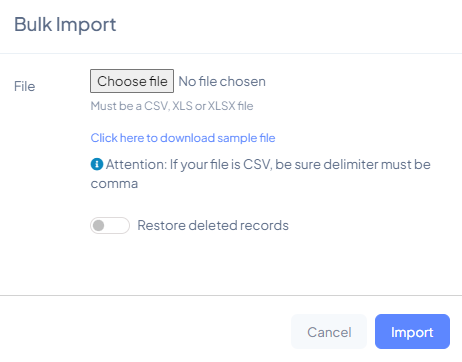The width and height of the screenshot is (462, 362).
Task: Click the gray knob of the restore switch
Action: (x=99, y=226)
